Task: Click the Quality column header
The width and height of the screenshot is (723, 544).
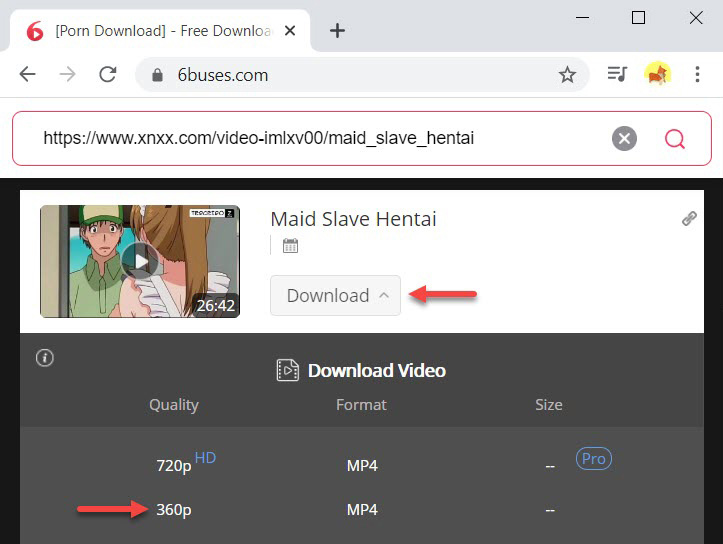Action: point(174,405)
